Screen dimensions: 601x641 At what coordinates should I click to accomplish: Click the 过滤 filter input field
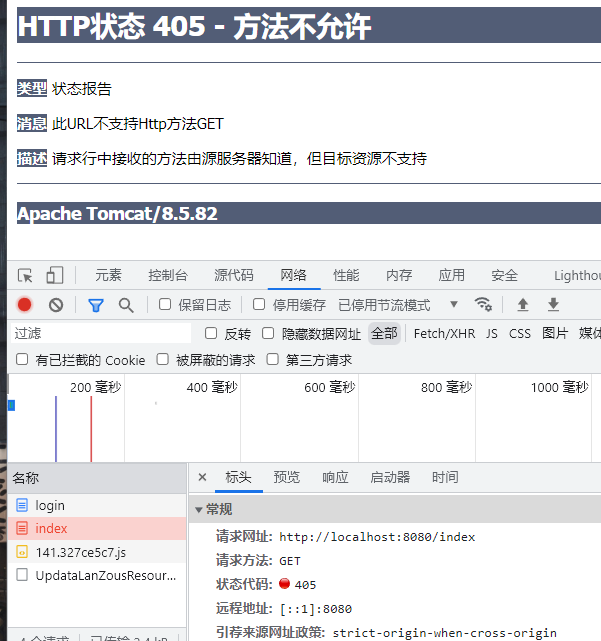(x=100, y=333)
